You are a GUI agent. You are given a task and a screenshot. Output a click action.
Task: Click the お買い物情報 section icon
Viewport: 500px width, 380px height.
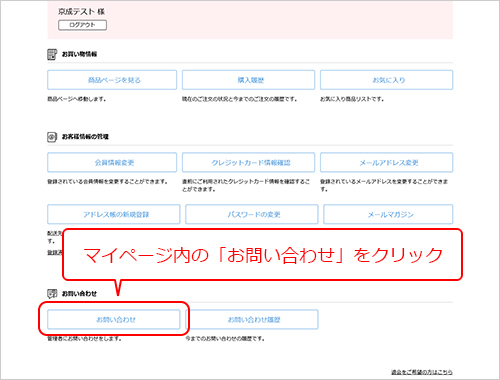52,54
